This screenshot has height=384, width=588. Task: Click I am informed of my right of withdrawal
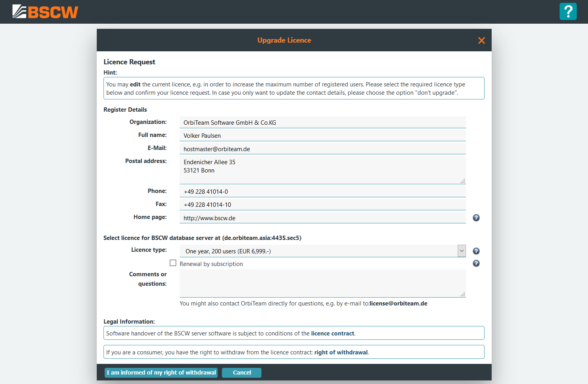tap(161, 373)
